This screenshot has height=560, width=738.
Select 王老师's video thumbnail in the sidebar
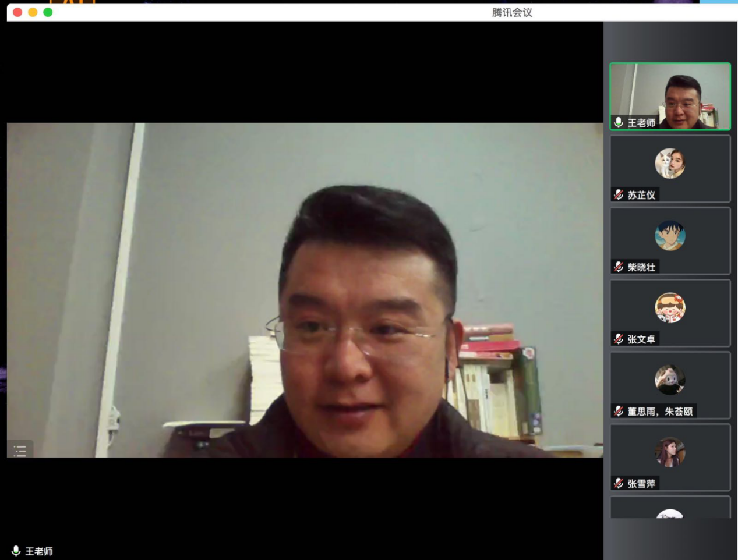tap(670, 96)
